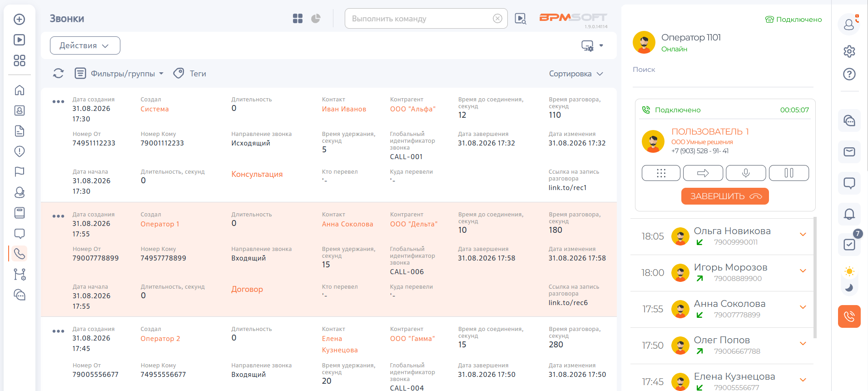
Task: Switch to tile list view icon
Action: coord(298,19)
